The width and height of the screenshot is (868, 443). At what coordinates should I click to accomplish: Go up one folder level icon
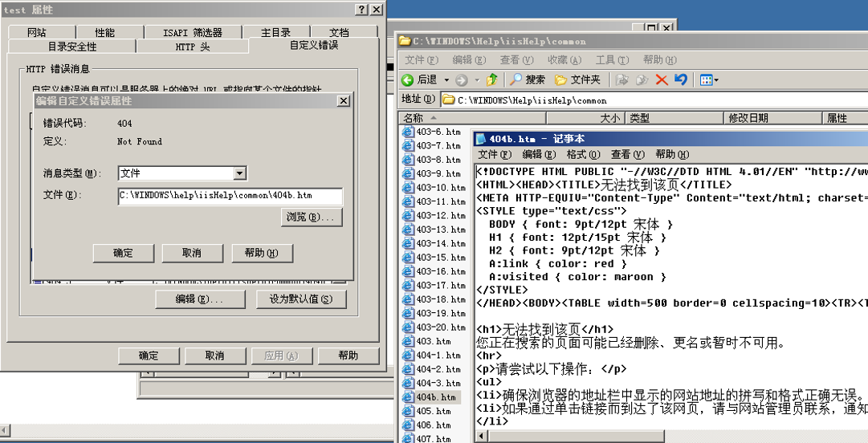pos(492,80)
